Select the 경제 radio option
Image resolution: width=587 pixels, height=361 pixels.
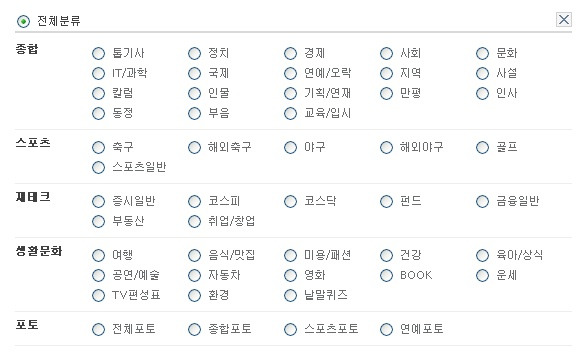[290, 54]
